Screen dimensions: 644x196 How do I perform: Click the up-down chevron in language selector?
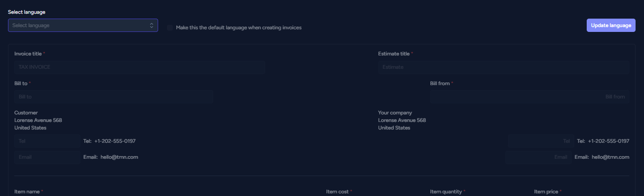(151, 25)
